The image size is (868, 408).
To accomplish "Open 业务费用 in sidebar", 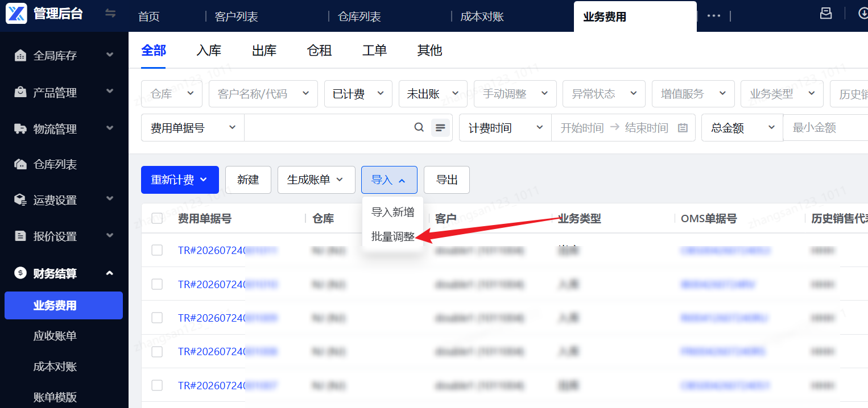I will 64,306.
